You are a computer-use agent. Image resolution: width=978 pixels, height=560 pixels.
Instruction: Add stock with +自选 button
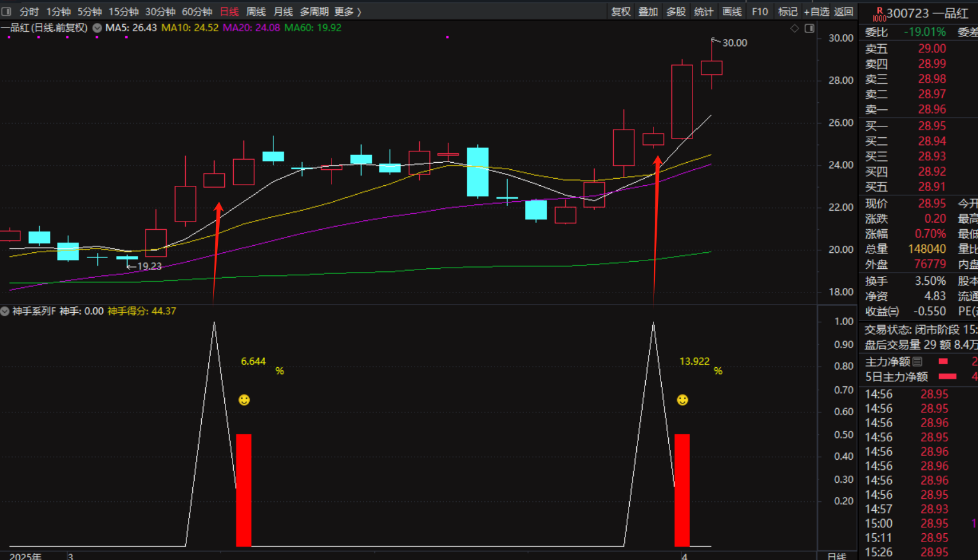coord(816,11)
